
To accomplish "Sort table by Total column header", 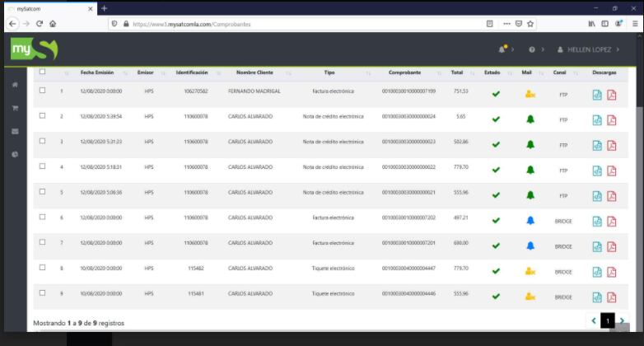I will click(x=460, y=72).
